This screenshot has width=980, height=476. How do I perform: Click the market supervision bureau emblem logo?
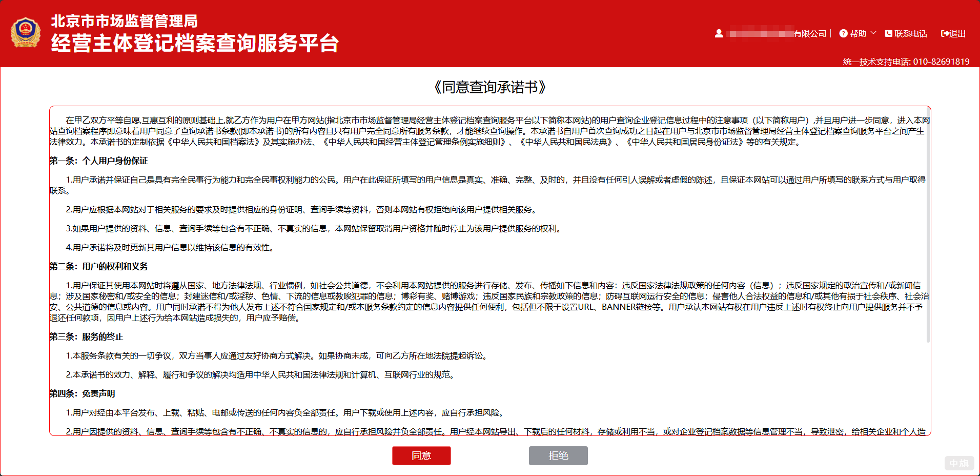[x=25, y=32]
